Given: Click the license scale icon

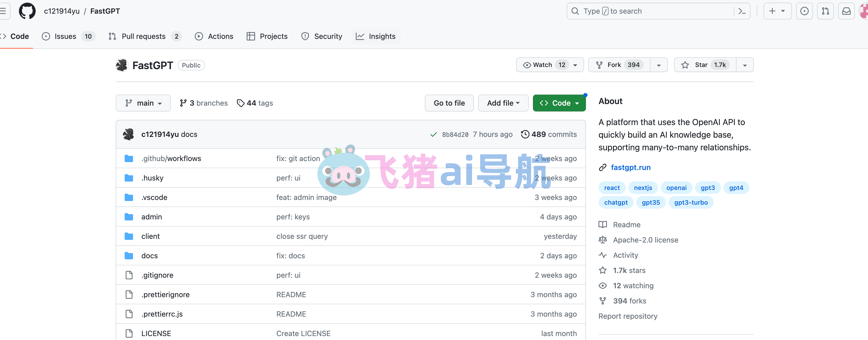Looking at the screenshot, I should (x=602, y=240).
